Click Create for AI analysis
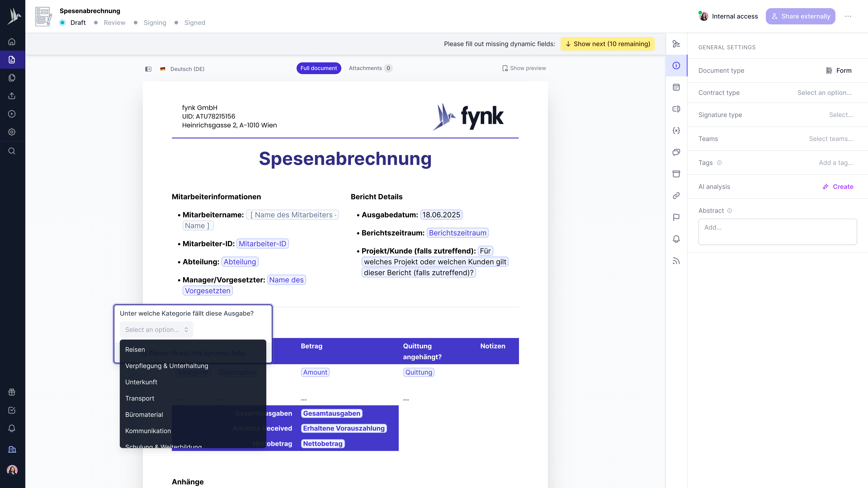Viewport: 868px width, 488px height. tap(838, 187)
